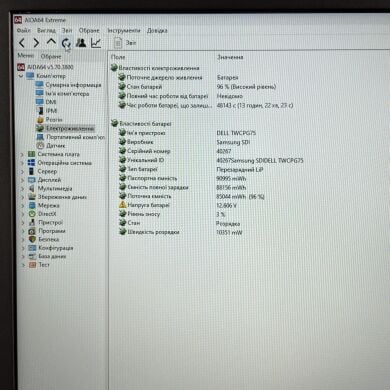Select the IPMI tree item

point(47,111)
